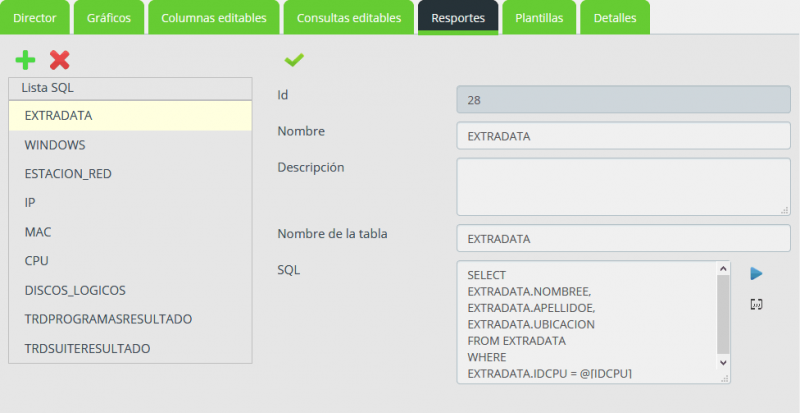
Task: Select the CPU list row
Action: [x=130, y=261]
